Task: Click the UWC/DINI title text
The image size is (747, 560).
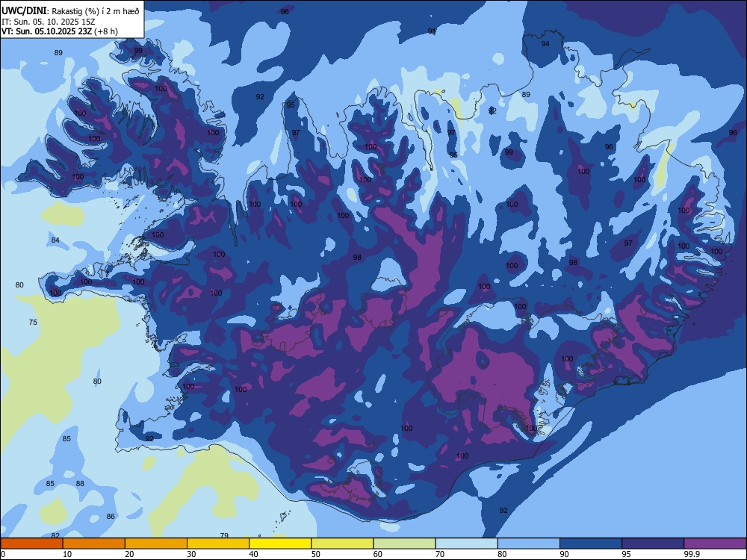Action: click(24, 10)
